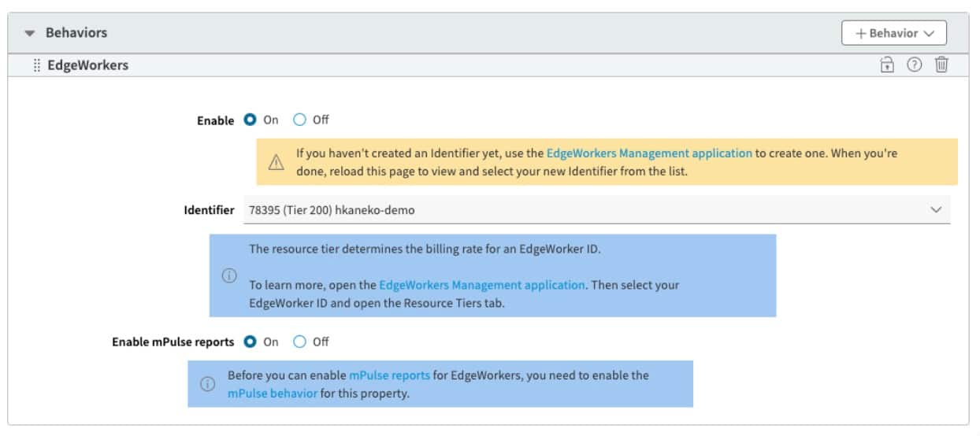The width and height of the screenshot is (980, 436).
Task: Click the info icon beside resource tier note
Action: pyautogui.click(x=228, y=275)
